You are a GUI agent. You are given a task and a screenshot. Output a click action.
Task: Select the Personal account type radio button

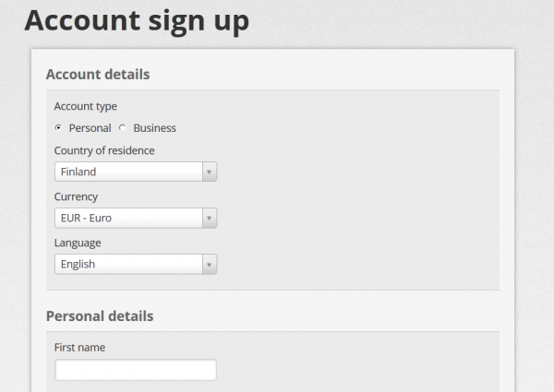(58, 127)
